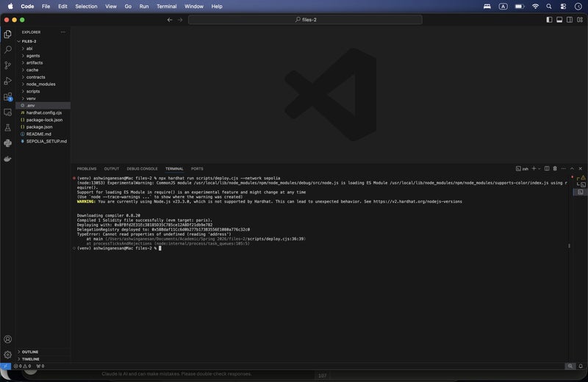Image resolution: width=588 pixels, height=382 pixels.
Task: Expand the cache folder
Action: pos(43,70)
